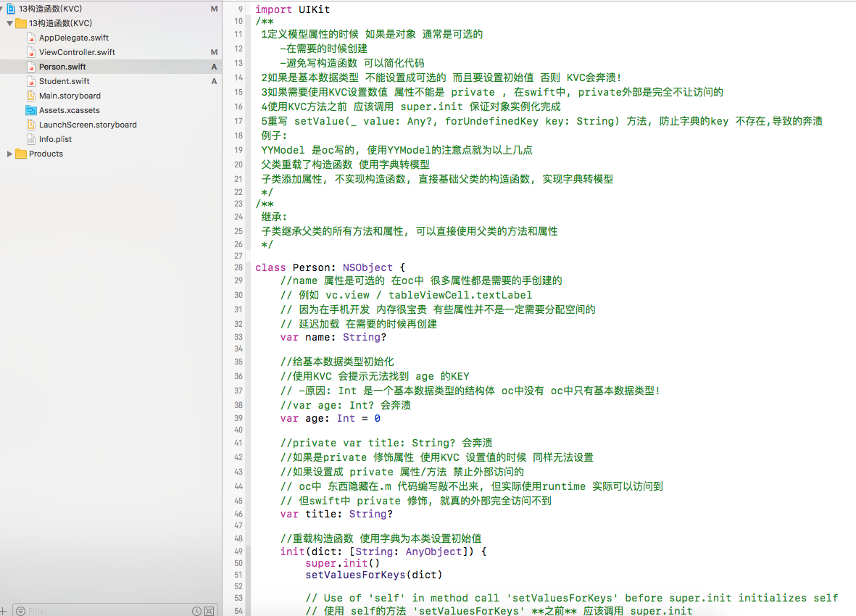Click line number 49 in gutter
Screen dimensions: 856x616
[238, 552]
